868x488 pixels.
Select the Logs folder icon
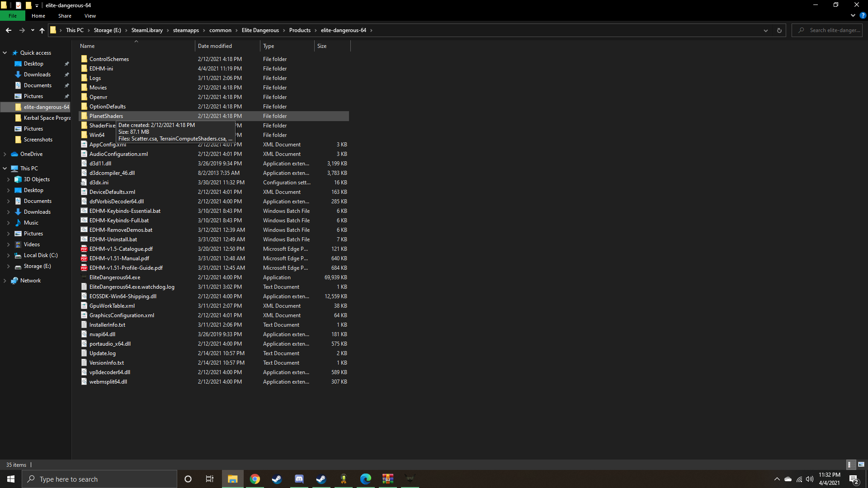click(84, 78)
